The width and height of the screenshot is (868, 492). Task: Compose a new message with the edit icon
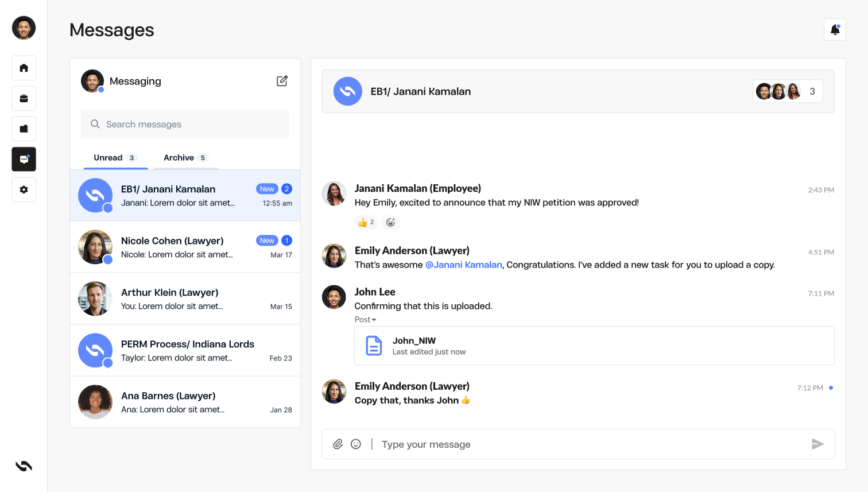[x=282, y=81]
